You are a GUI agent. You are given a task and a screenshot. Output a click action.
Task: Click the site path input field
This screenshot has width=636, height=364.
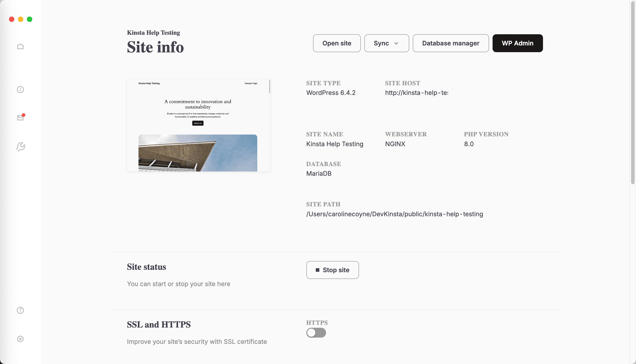pos(394,214)
